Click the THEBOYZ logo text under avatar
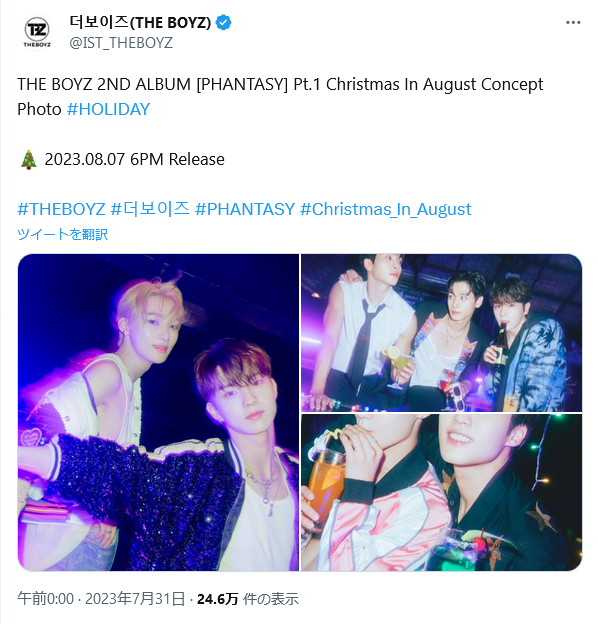 click(x=37, y=45)
